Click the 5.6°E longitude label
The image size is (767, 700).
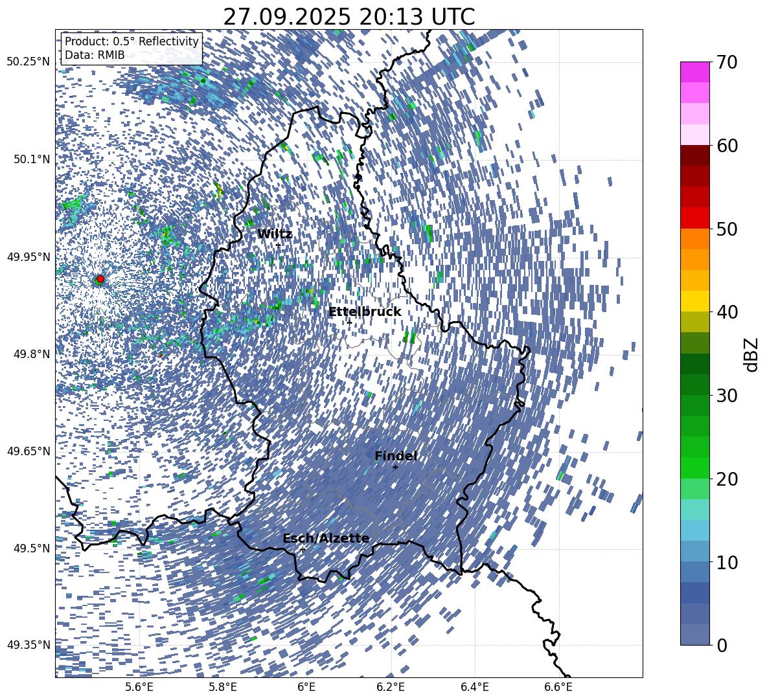[139, 687]
